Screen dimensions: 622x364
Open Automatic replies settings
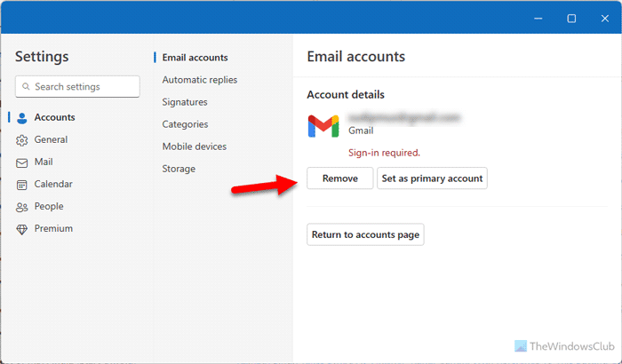199,80
